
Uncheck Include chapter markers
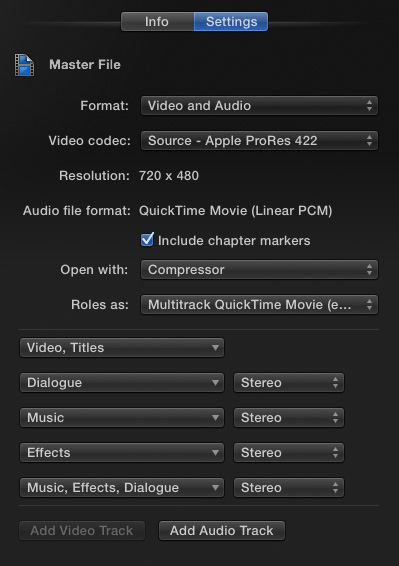pyautogui.click(x=147, y=240)
